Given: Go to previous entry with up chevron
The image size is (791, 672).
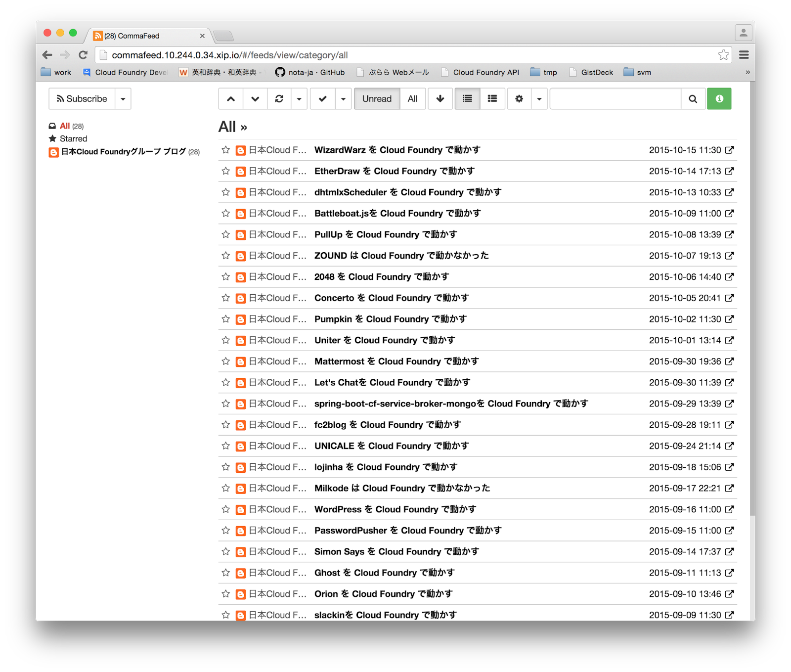Looking at the screenshot, I should pos(231,99).
